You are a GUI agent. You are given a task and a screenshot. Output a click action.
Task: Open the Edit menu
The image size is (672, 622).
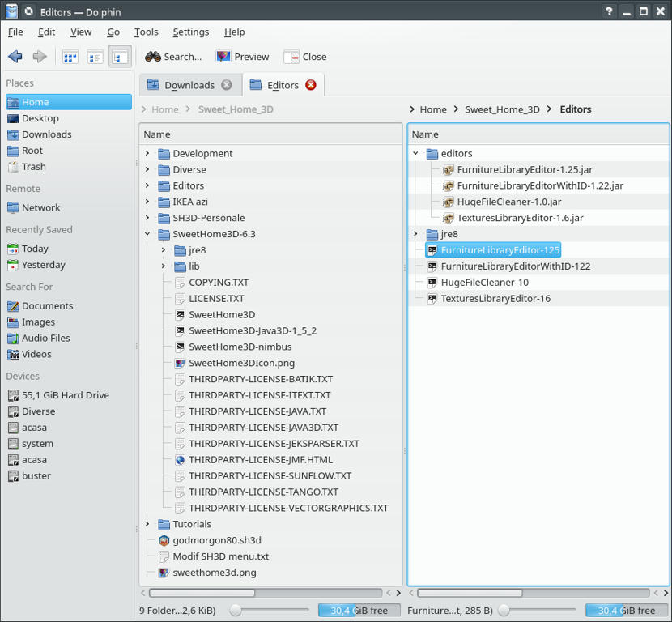click(x=46, y=32)
